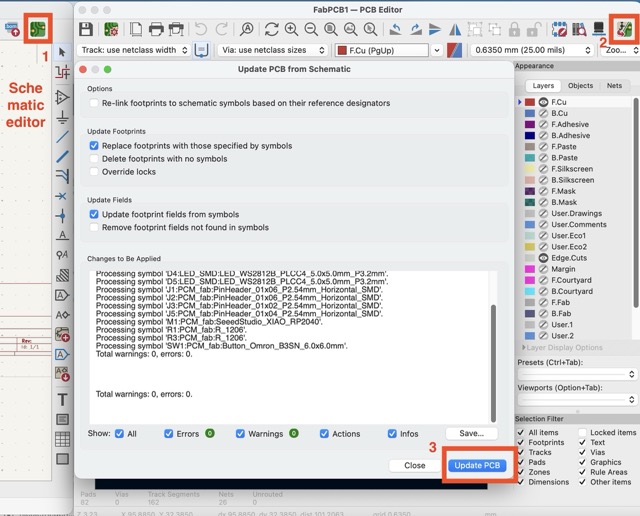Select the table tool in left toolbar
This screenshot has height=516, width=640.
point(62,439)
